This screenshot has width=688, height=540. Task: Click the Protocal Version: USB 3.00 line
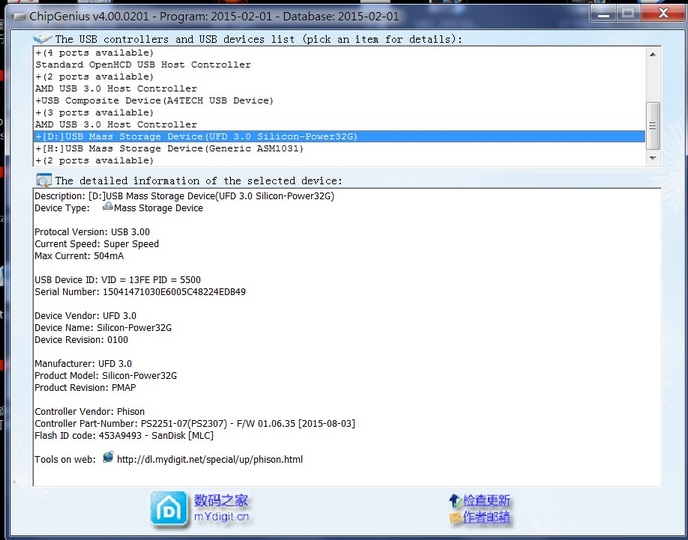(x=92, y=232)
